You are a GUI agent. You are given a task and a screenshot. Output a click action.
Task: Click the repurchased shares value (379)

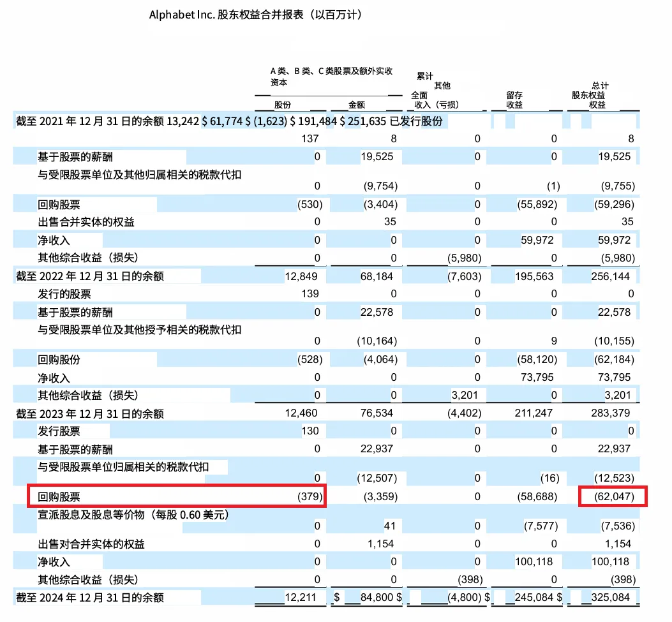click(x=310, y=496)
